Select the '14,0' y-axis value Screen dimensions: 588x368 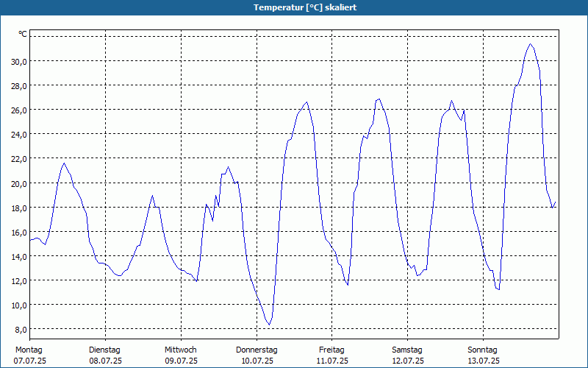click(19, 257)
